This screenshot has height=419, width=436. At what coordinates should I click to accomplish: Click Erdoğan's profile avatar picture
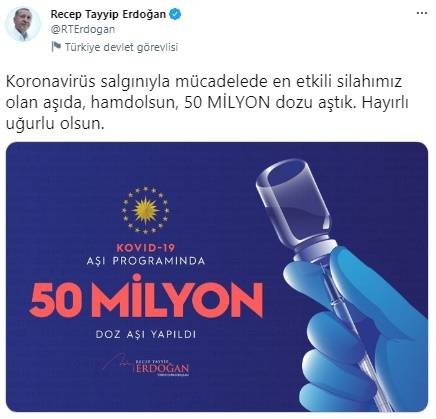23,24
